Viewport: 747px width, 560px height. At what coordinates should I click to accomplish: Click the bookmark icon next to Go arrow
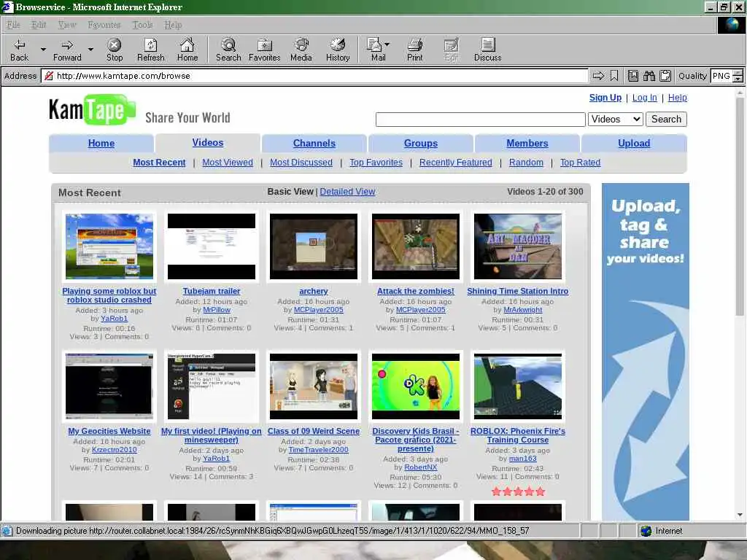click(614, 76)
